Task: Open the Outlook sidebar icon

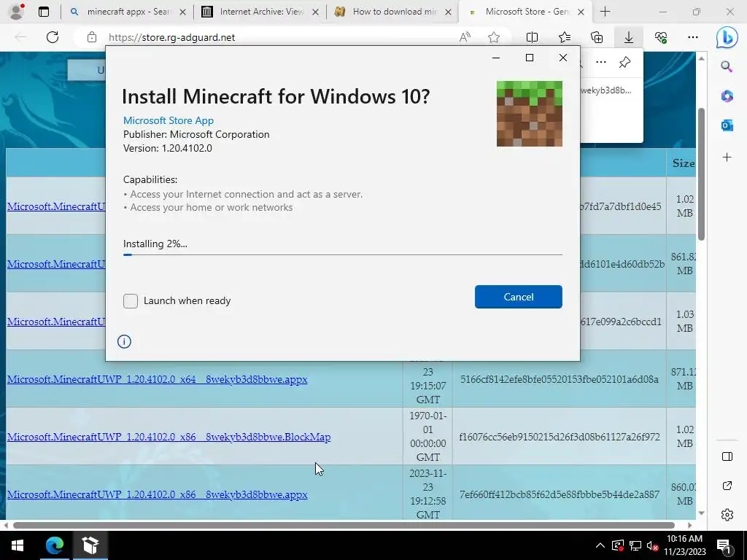Action: pos(727,125)
